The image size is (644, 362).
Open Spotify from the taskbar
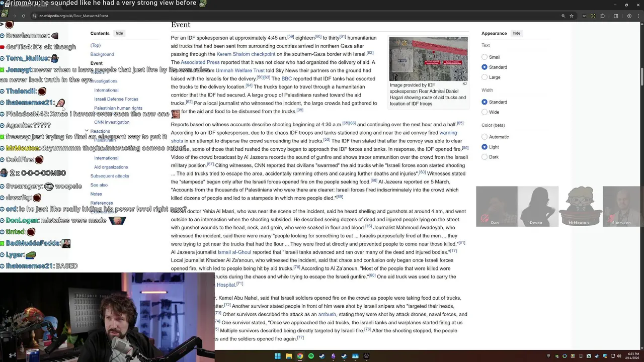click(311, 356)
